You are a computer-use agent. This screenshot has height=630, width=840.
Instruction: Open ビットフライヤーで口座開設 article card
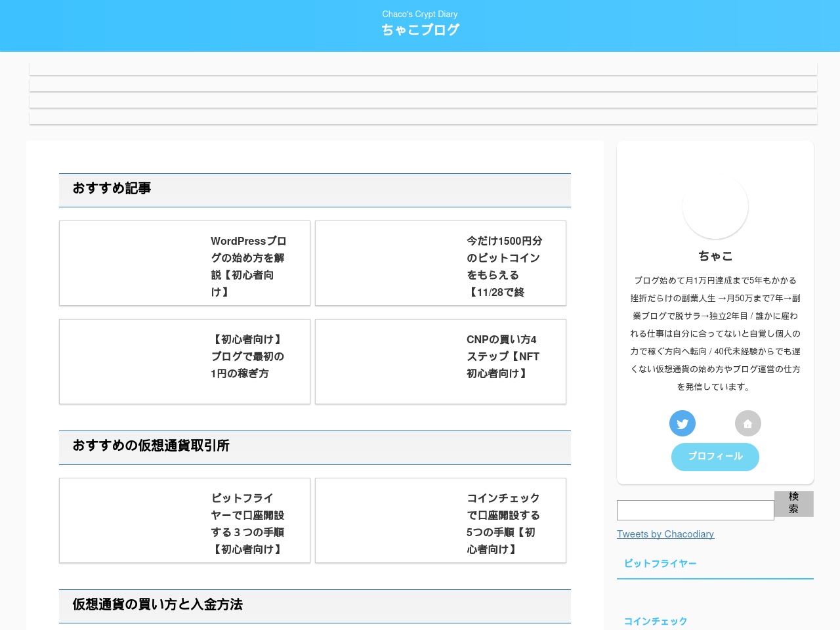click(x=184, y=520)
